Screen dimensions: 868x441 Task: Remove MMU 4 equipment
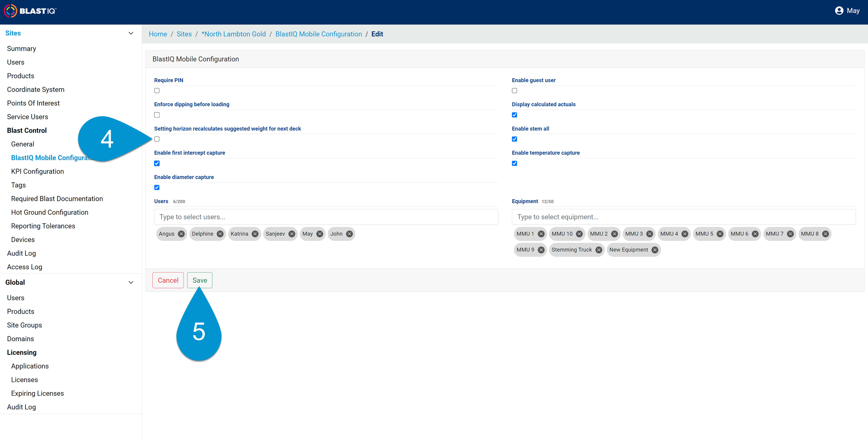tap(685, 234)
